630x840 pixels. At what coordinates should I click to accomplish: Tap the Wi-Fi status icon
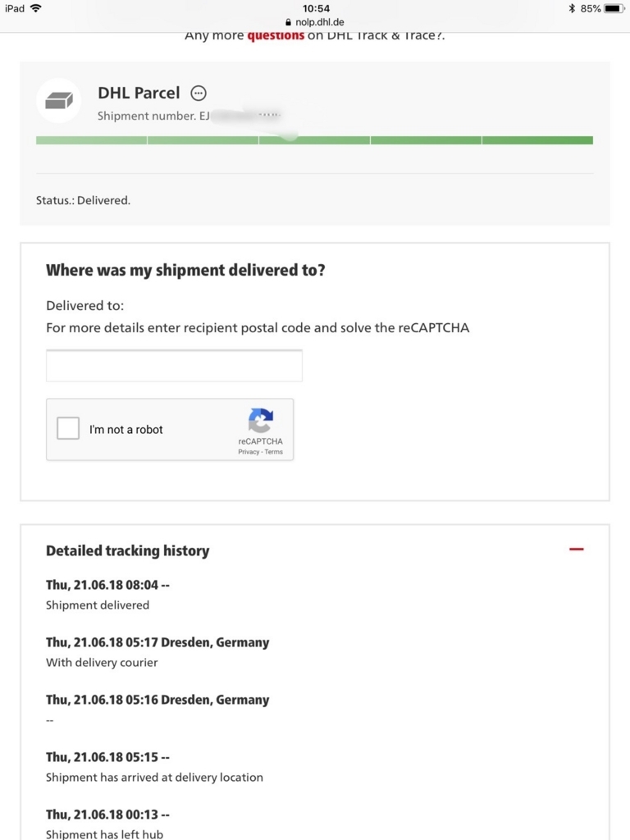(36, 8)
